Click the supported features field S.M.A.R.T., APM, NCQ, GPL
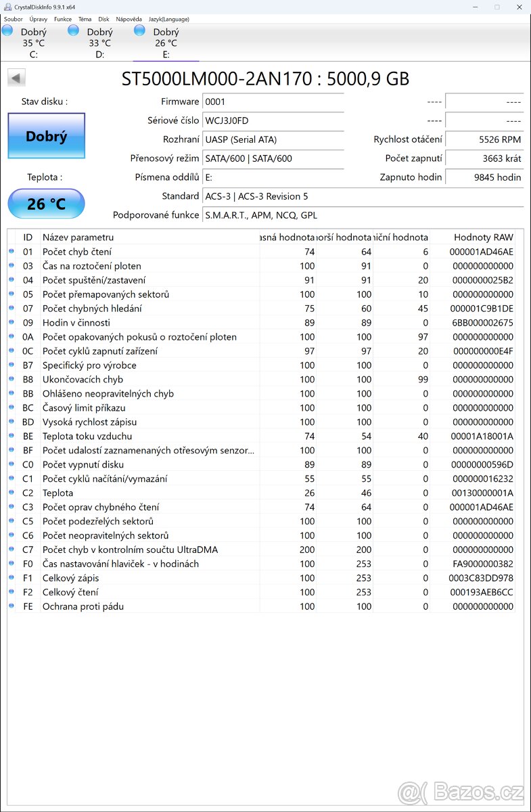This screenshot has height=812, width=531. (363, 215)
